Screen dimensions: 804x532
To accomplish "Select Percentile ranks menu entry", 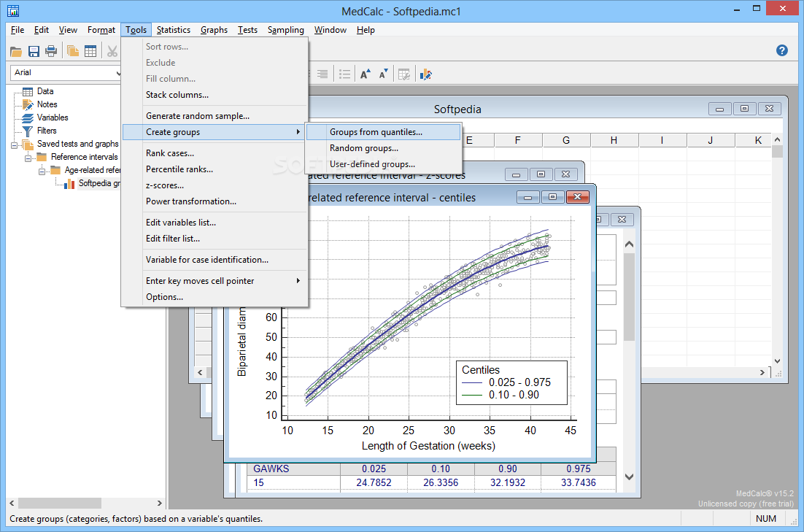I will [214, 169].
